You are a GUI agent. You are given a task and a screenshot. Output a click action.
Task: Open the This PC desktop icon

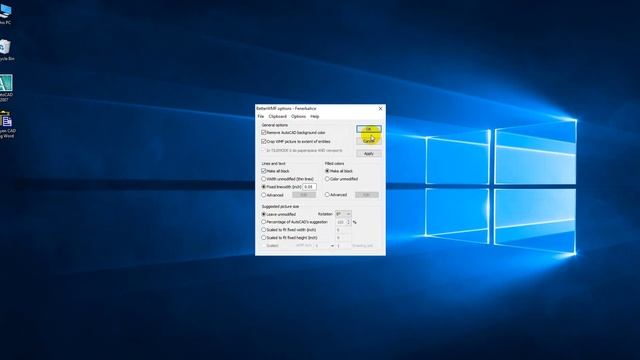coord(5,14)
